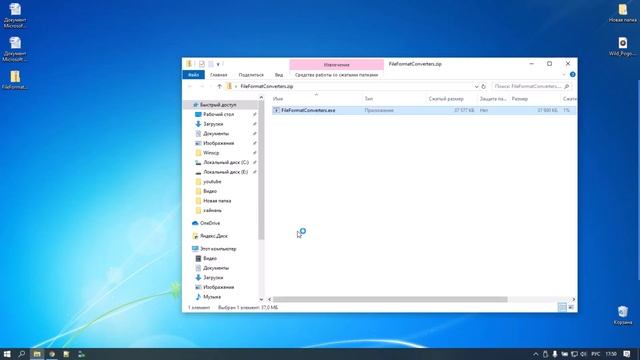The width and height of the screenshot is (640, 360).
Task: Select Яндекс.Диск in navigation pane
Action: tap(213, 236)
